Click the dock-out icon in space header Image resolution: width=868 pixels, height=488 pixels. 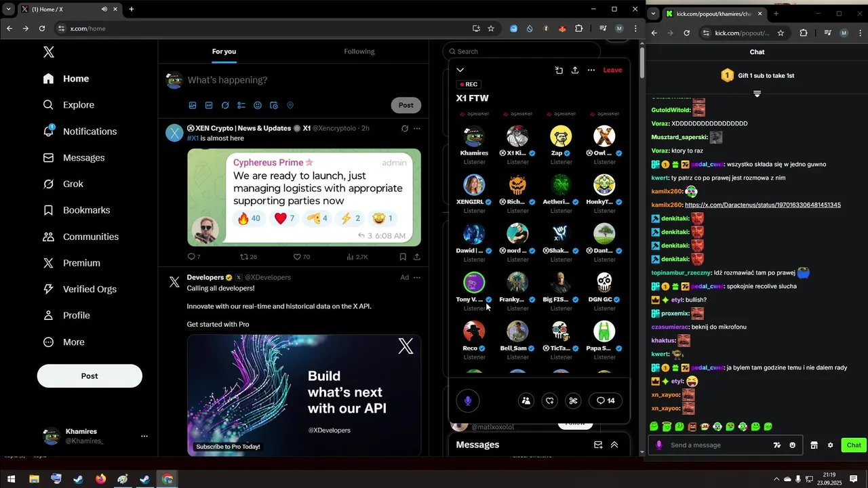(559, 70)
